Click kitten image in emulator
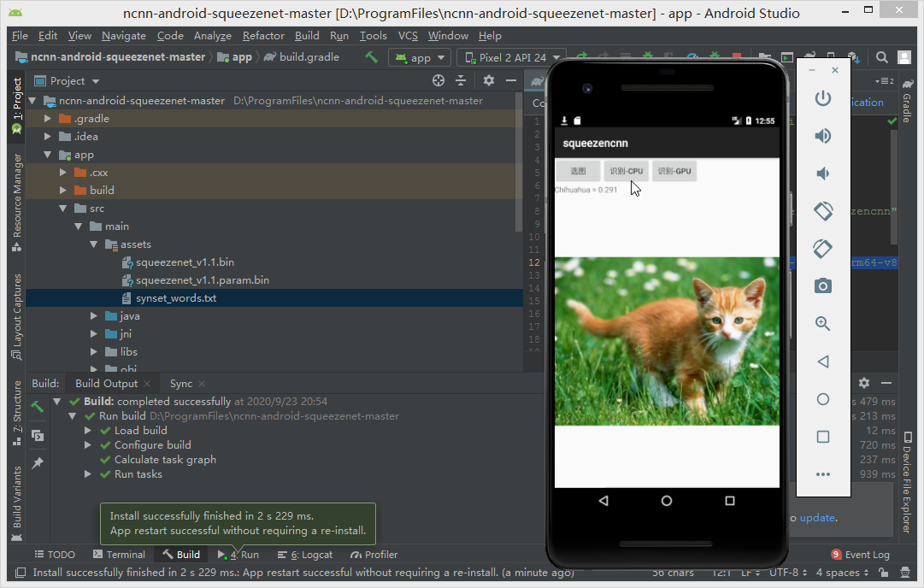 [x=667, y=341]
